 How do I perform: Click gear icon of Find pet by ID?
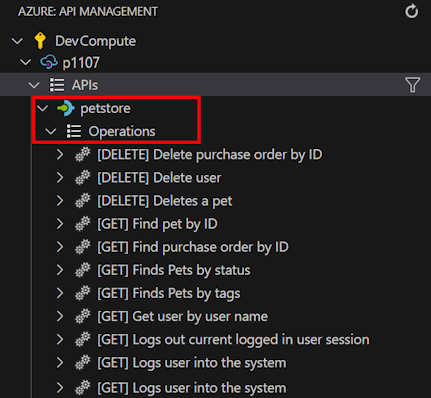pos(83,224)
